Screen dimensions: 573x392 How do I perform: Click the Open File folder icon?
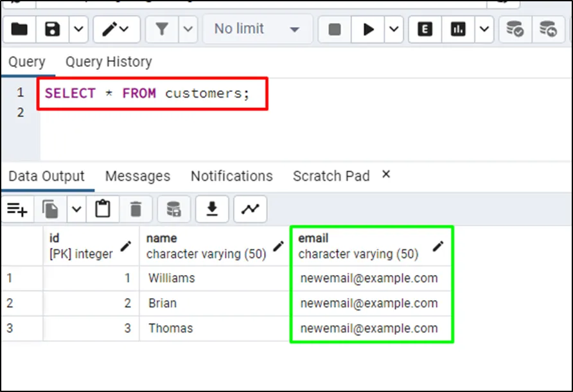coord(20,30)
